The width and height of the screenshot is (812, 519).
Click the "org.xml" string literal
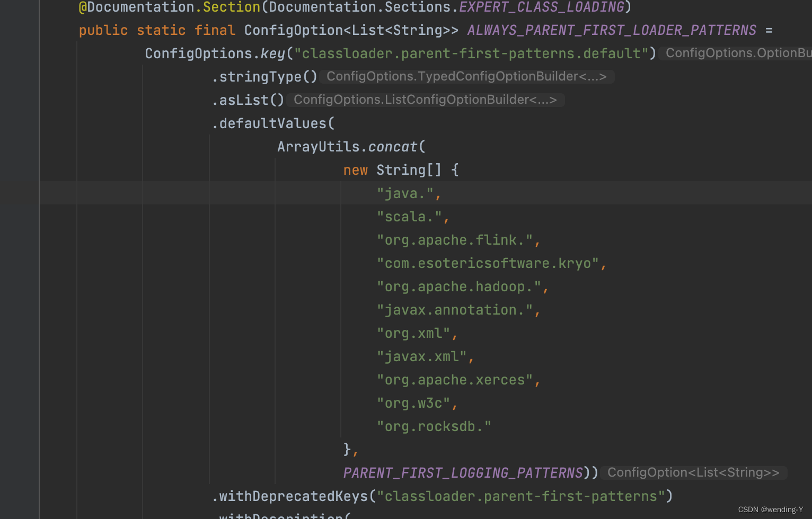413,334
